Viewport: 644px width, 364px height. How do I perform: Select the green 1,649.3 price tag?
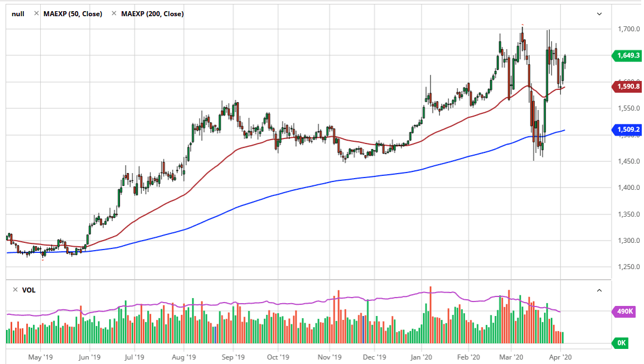[x=628, y=56]
